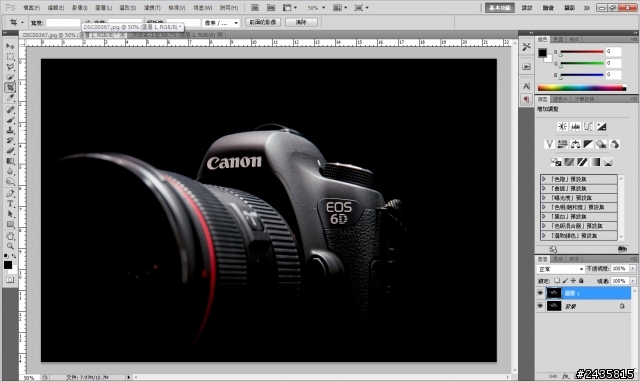Screen dimensions: 640x382
Task: Open the resolution units dropdown
Action: click(221, 23)
